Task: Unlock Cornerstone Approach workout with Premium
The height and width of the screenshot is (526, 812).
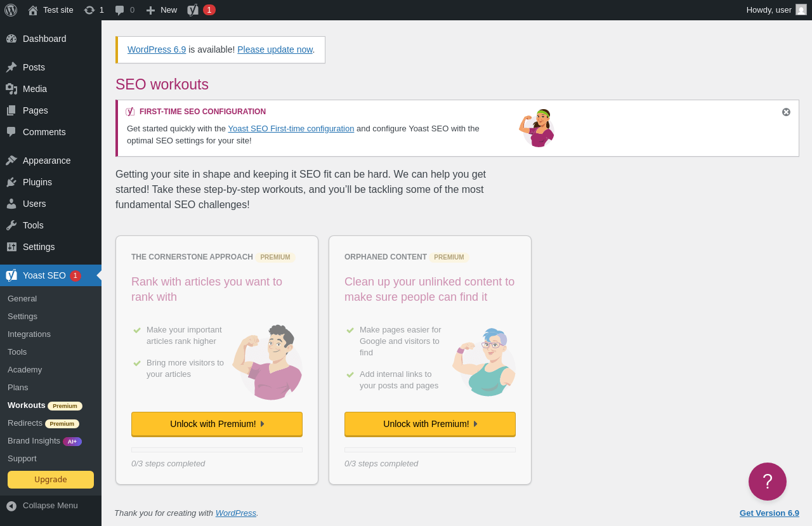Action: (x=217, y=424)
